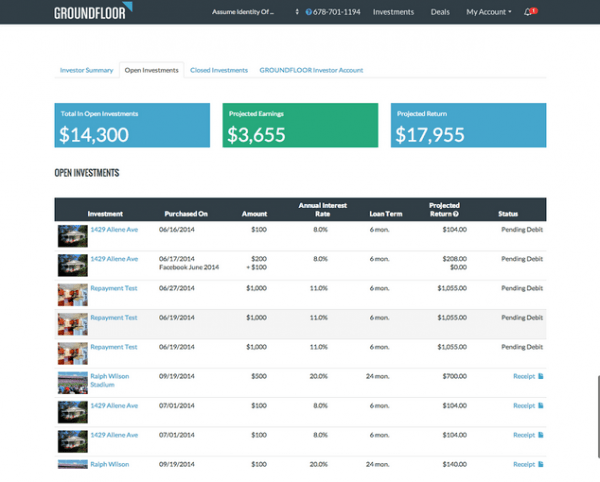Open Deals in the top navigation
This screenshot has width=600, height=482.
pyautogui.click(x=440, y=12)
